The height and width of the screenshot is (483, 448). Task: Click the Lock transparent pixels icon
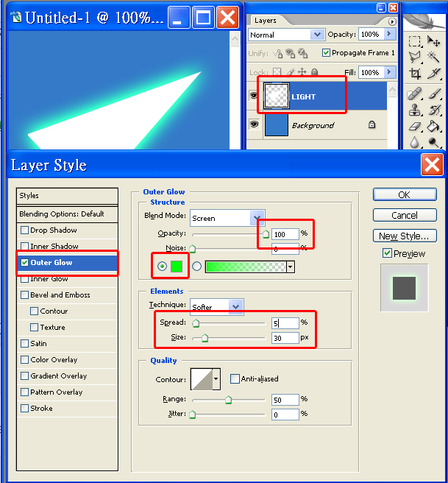click(x=277, y=72)
